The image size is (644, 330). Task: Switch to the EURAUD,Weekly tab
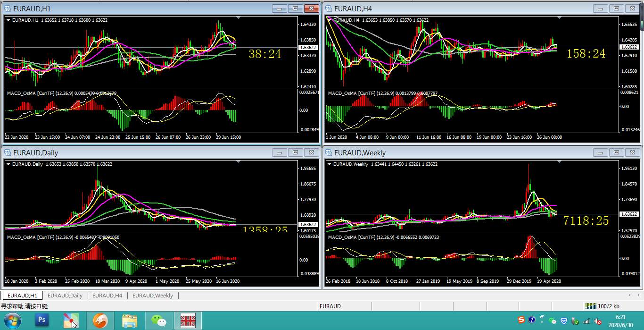pos(152,296)
